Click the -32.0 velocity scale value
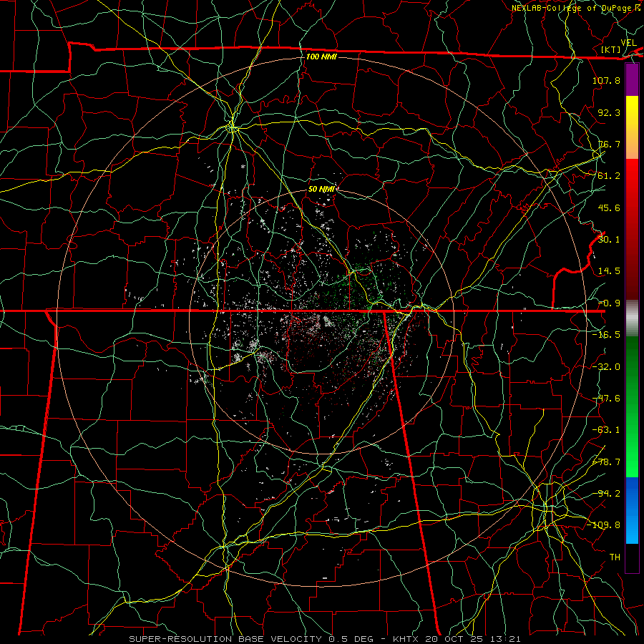 click(606, 367)
